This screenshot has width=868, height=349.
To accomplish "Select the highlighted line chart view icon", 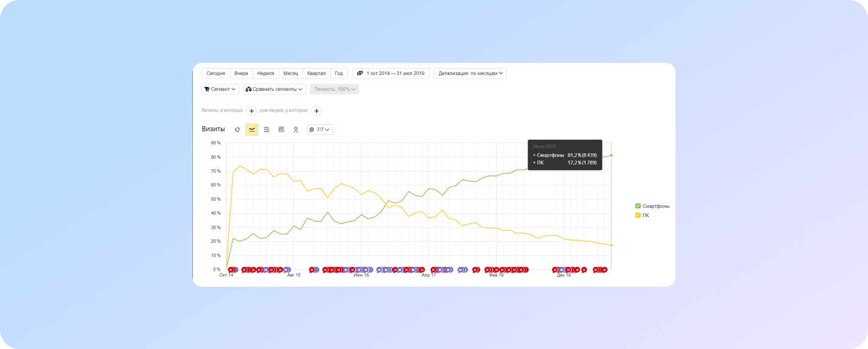I will tap(252, 130).
